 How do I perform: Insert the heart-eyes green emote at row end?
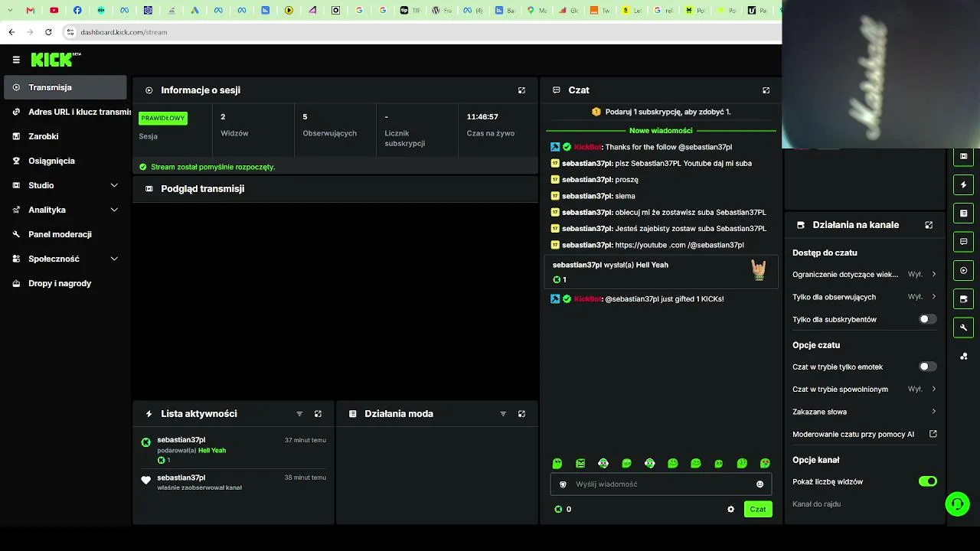coord(765,464)
